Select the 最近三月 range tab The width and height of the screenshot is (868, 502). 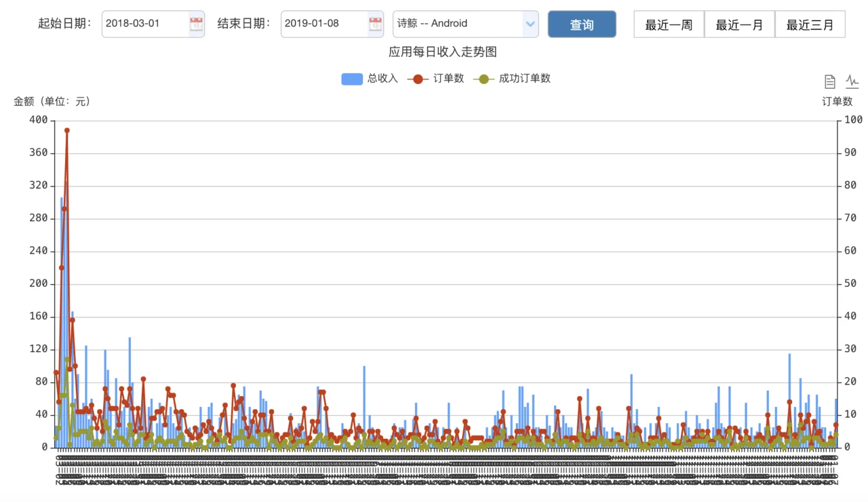tap(810, 24)
